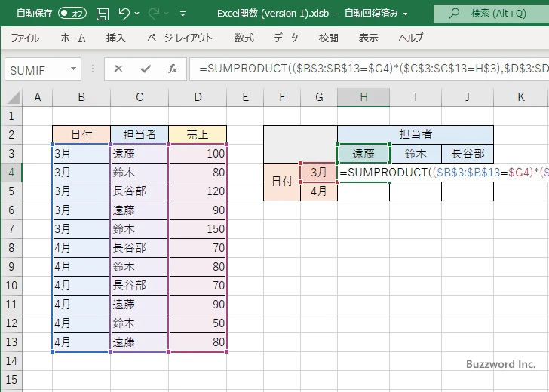549x392 pixels.
Task: Expand the Undo history dropdown arrow
Action: click(x=137, y=14)
